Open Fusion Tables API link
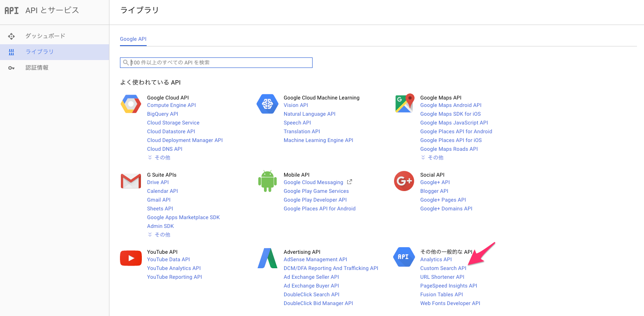Viewport: 644px width, 316px height. tap(441, 295)
